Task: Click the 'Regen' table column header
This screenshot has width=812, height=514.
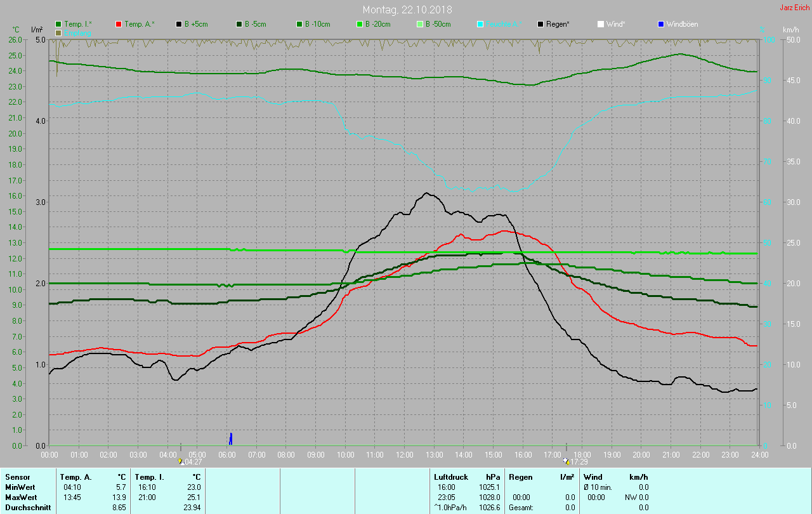Action: click(x=521, y=477)
